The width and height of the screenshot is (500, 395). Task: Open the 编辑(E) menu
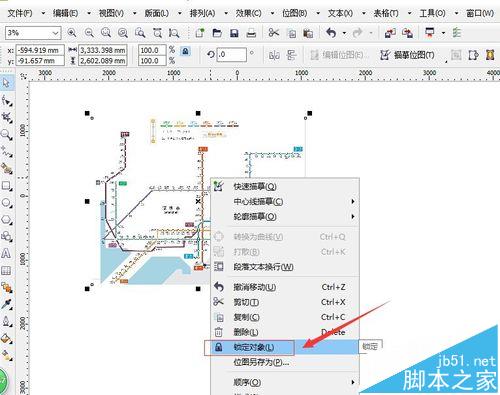[x=65, y=13]
